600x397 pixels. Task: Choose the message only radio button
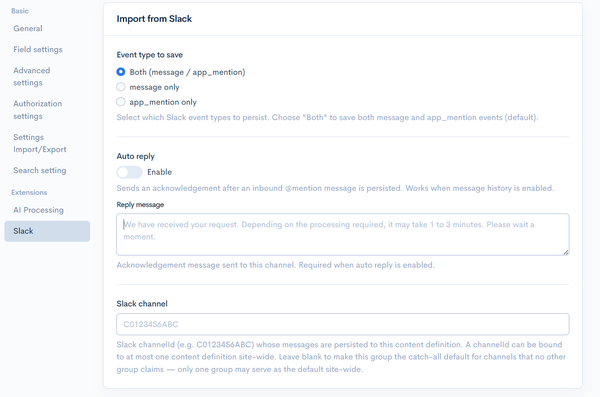point(121,87)
